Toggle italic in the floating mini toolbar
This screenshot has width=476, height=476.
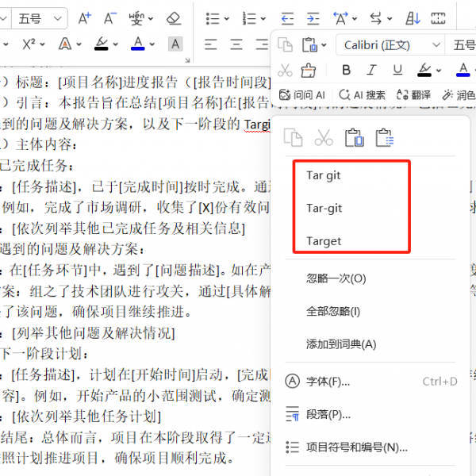click(x=371, y=70)
